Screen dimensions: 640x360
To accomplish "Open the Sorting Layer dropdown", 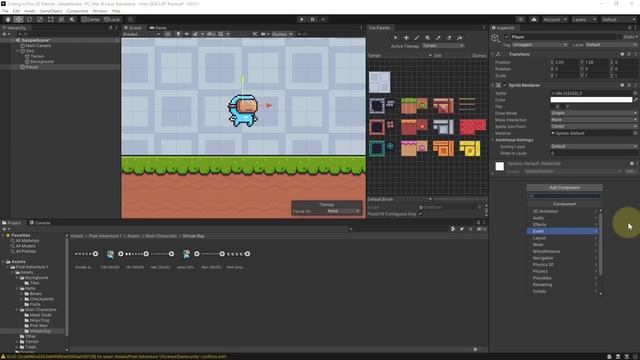I will [594, 146].
